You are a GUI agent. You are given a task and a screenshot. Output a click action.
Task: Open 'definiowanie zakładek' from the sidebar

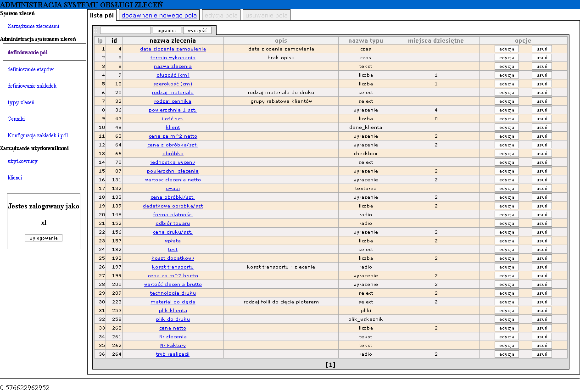coord(32,86)
